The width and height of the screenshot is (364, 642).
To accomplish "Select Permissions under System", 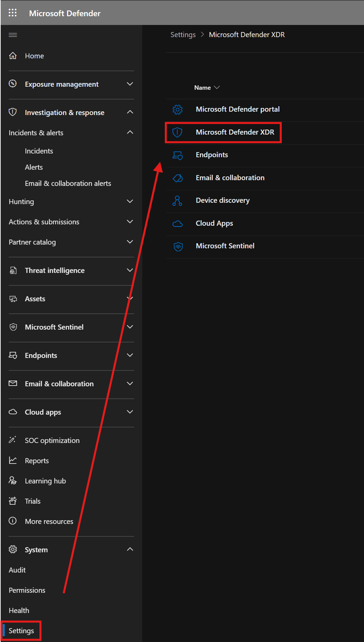I will 27,590.
